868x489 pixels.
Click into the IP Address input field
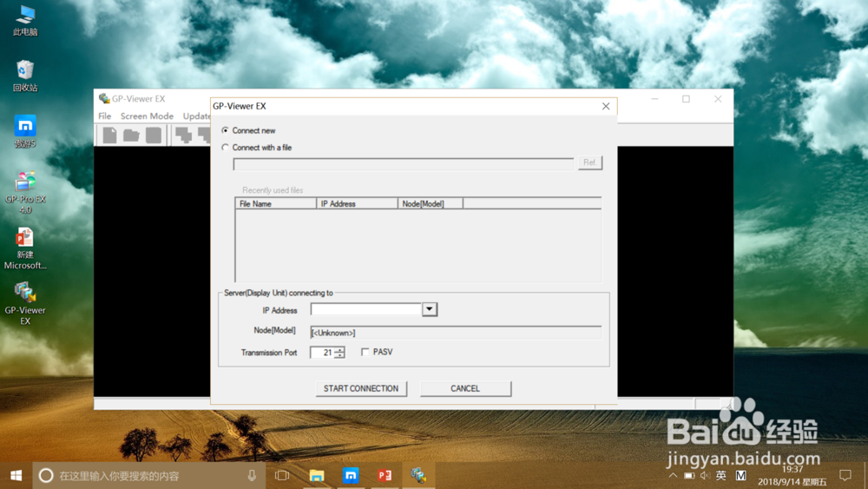pyautogui.click(x=366, y=309)
